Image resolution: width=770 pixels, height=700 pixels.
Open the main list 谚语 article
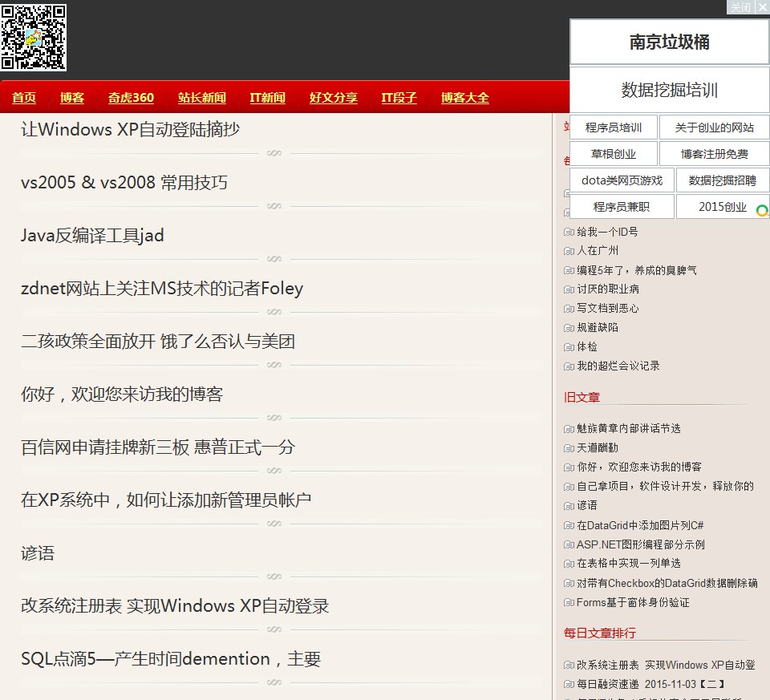[38, 554]
